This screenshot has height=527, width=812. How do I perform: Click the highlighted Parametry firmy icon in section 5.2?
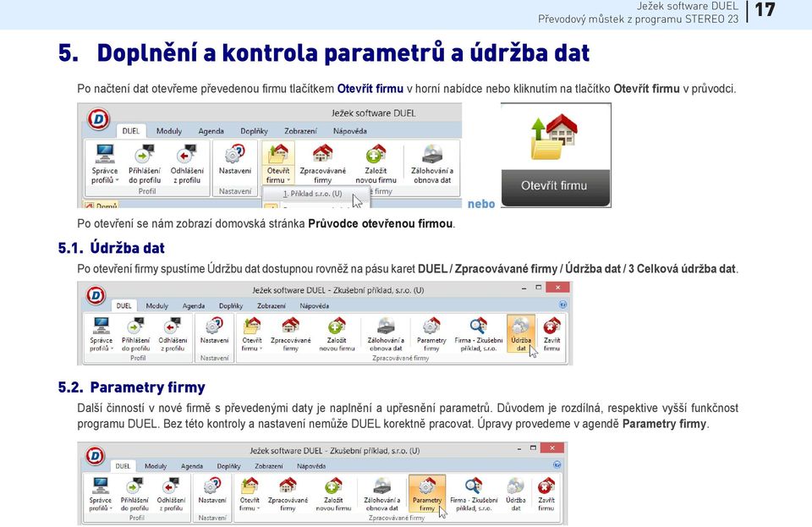point(427,494)
